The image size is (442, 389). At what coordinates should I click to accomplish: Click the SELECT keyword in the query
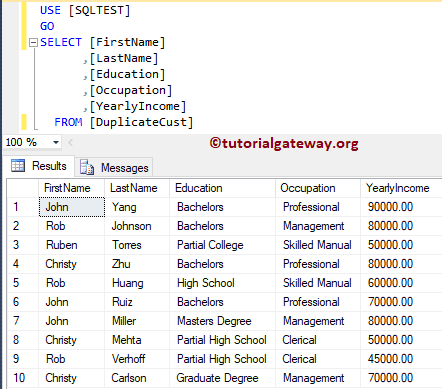[x=61, y=42]
